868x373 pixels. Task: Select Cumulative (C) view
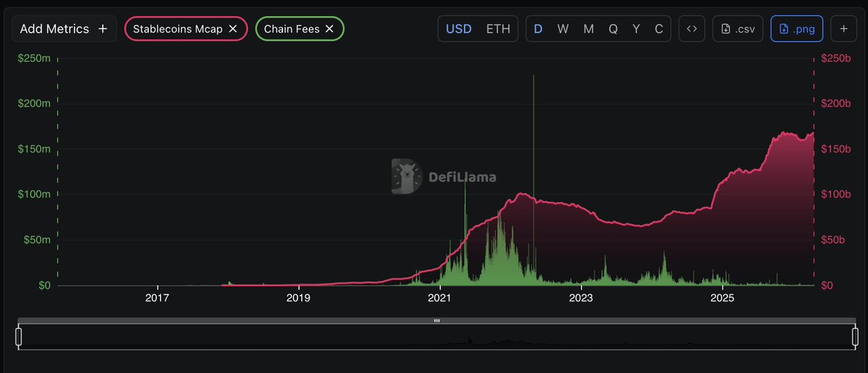[659, 29]
